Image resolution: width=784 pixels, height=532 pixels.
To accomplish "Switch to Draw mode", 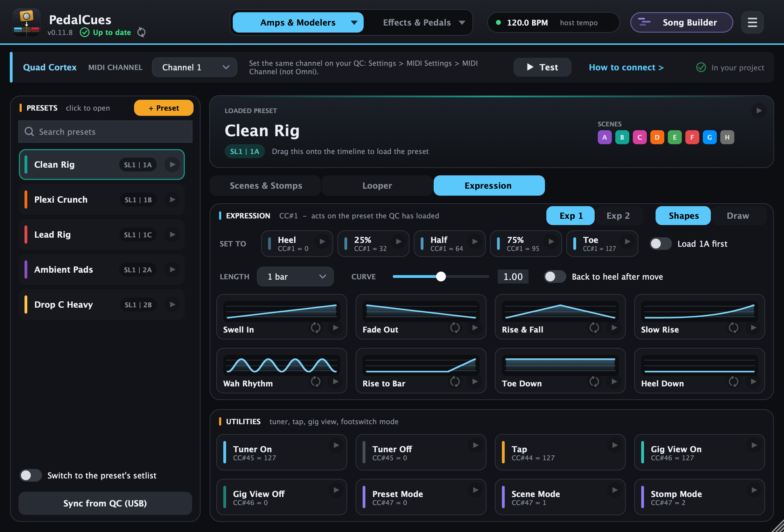I will [738, 216].
